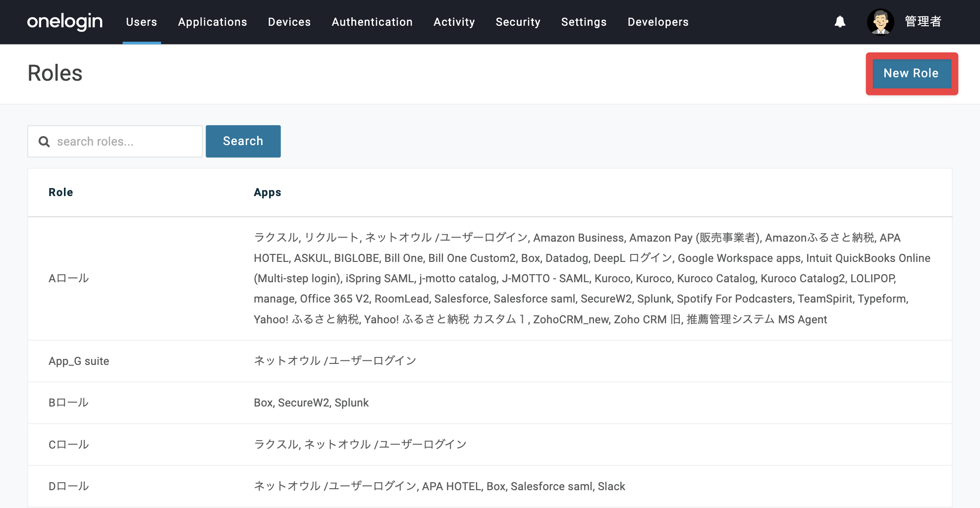Open the notifications bell

840,22
